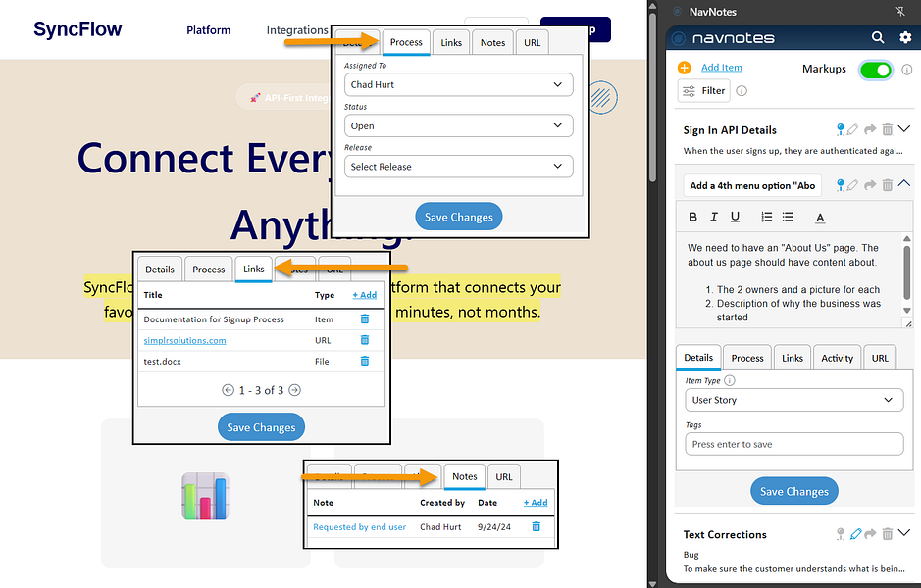
Task: Click Save Changes below the links list
Action: coord(261,427)
